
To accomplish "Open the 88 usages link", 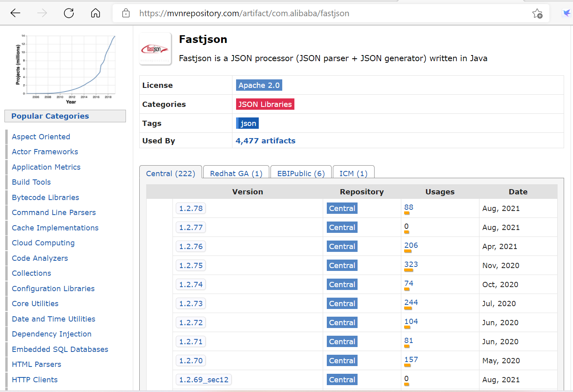I will [x=409, y=207].
